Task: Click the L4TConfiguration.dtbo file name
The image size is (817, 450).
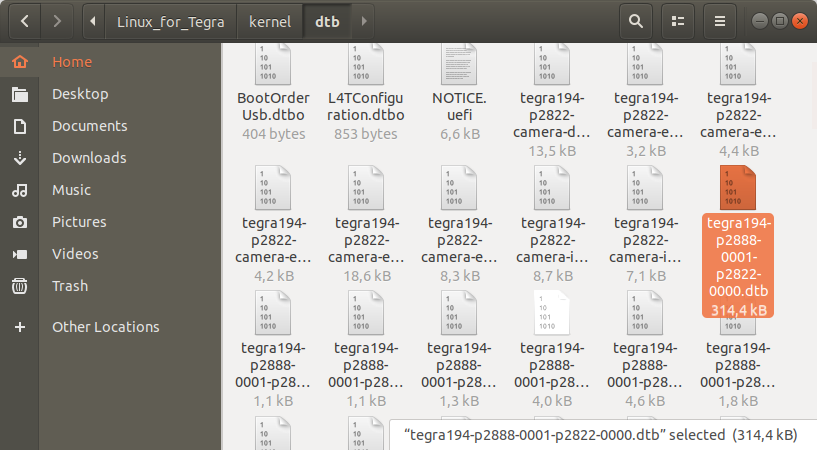Action: (366, 106)
